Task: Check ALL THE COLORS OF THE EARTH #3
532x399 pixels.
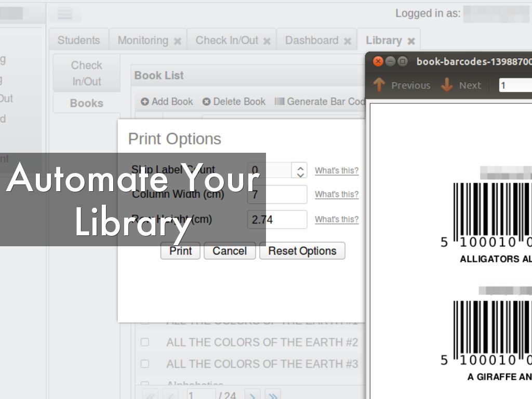Action: (x=145, y=364)
